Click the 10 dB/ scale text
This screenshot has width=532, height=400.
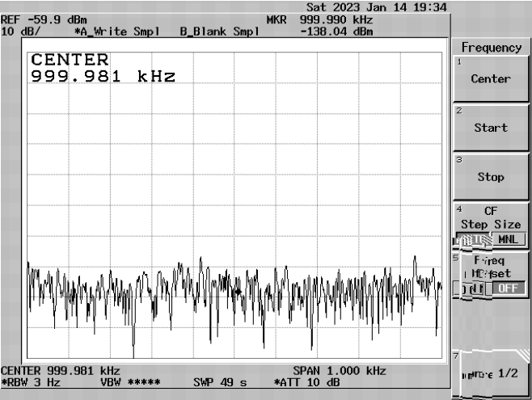tap(21, 32)
